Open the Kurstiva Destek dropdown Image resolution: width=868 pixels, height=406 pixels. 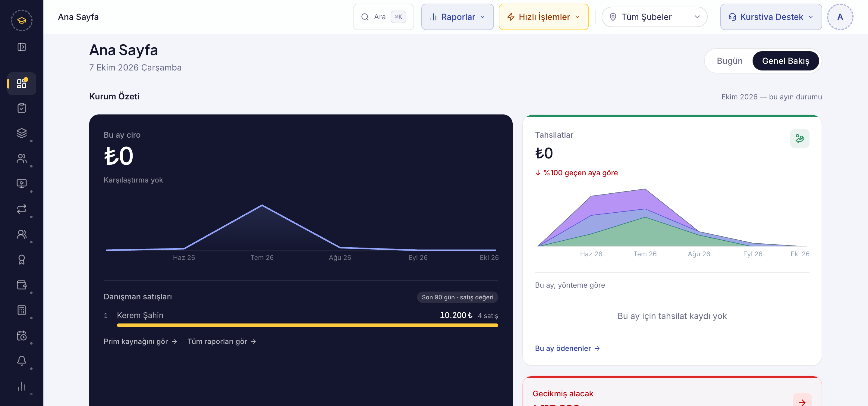[771, 17]
